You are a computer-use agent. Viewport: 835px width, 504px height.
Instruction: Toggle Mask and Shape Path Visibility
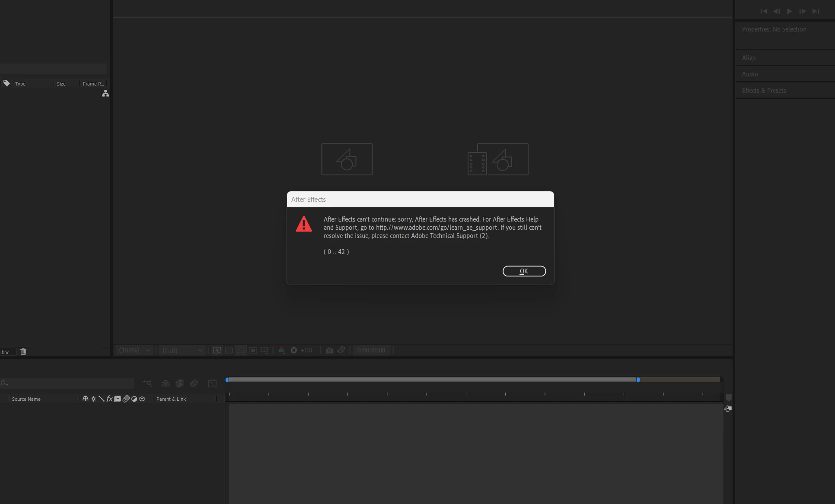pyautogui.click(x=241, y=350)
